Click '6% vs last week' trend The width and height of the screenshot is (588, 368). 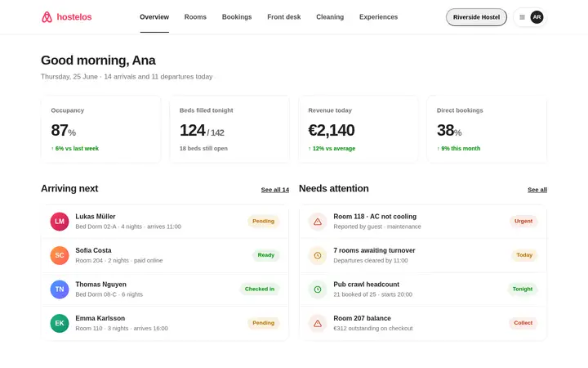[x=75, y=148]
